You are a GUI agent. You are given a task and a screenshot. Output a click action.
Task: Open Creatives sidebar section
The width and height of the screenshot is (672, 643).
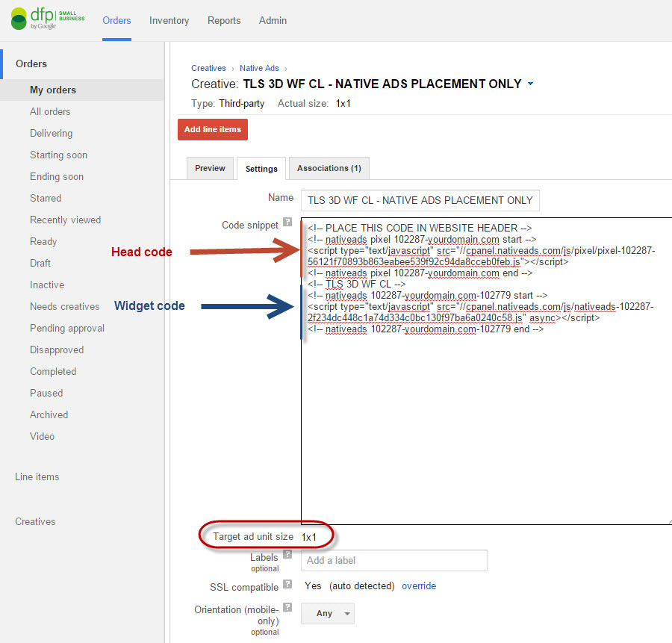(x=35, y=522)
